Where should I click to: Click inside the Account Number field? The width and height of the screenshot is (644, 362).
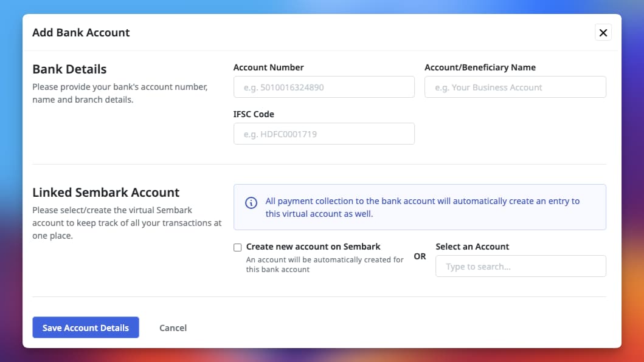tap(324, 87)
